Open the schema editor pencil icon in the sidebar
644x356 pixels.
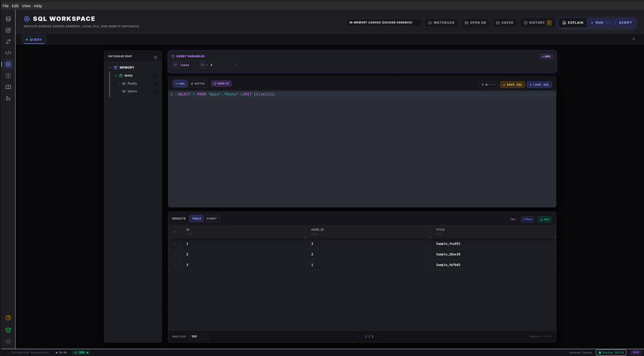tap(8, 30)
